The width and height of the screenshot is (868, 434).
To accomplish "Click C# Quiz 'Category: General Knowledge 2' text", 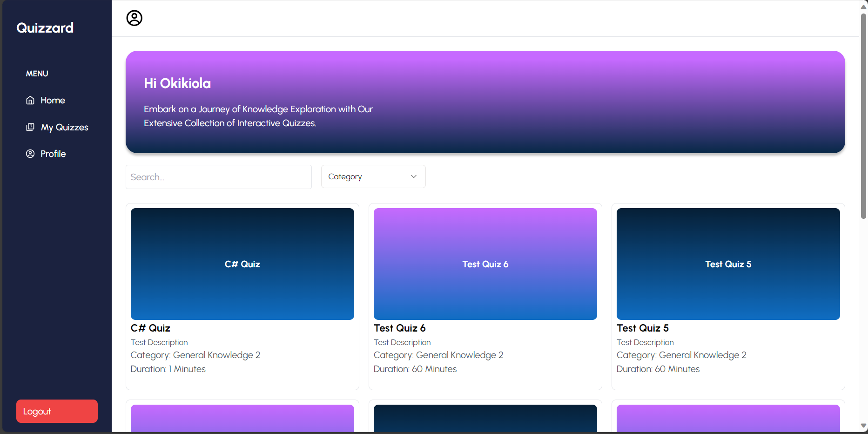I will tap(195, 355).
